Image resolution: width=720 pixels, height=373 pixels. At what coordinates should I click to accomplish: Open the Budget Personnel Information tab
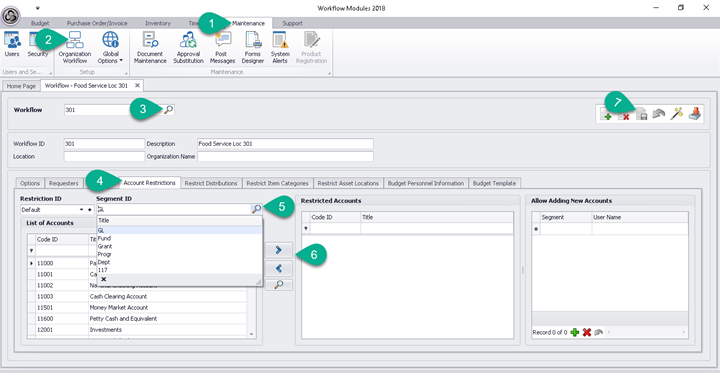(426, 183)
